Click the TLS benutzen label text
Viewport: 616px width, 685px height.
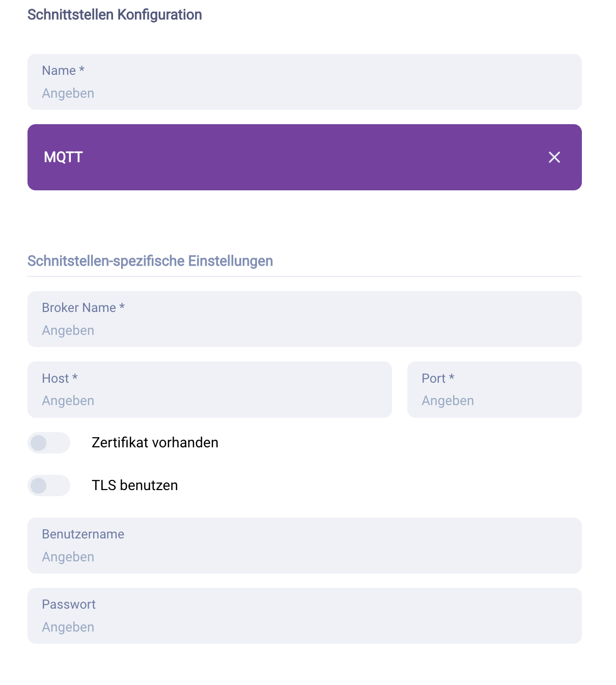135,485
